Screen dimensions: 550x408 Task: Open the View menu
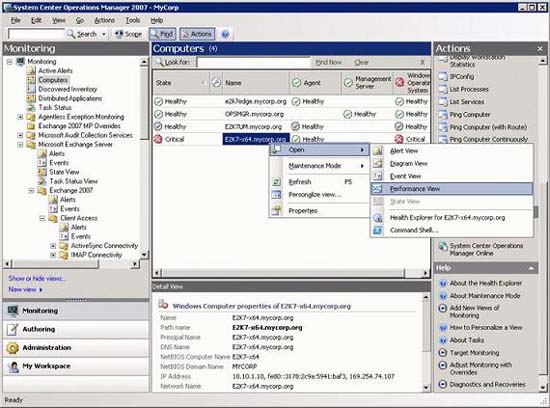point(59,20)
